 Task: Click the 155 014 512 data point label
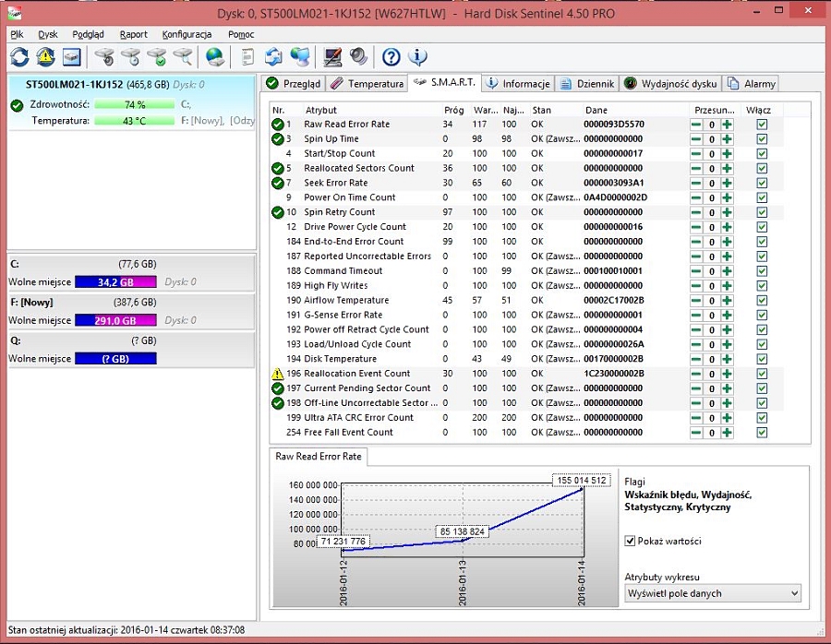click(x=582, y=481)
